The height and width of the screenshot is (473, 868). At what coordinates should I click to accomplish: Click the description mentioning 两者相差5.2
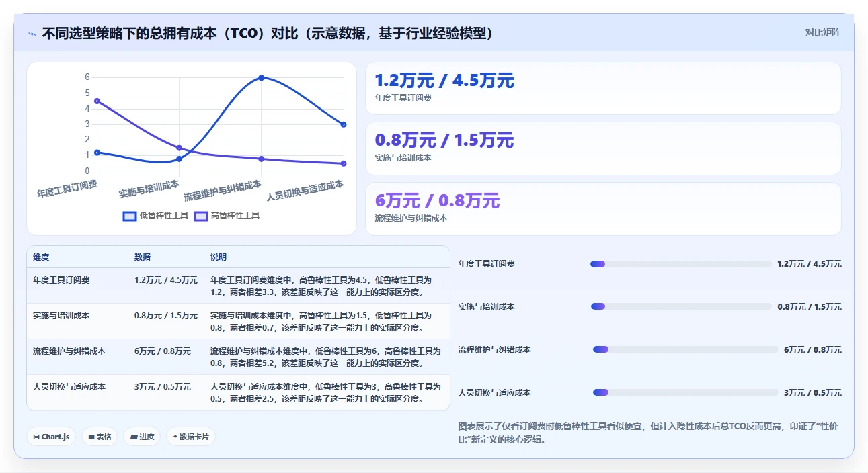[x=326, y=357]
